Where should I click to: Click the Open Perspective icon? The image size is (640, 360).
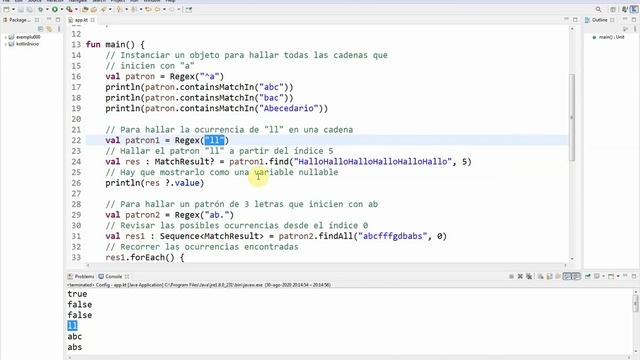tap(613, 9)
